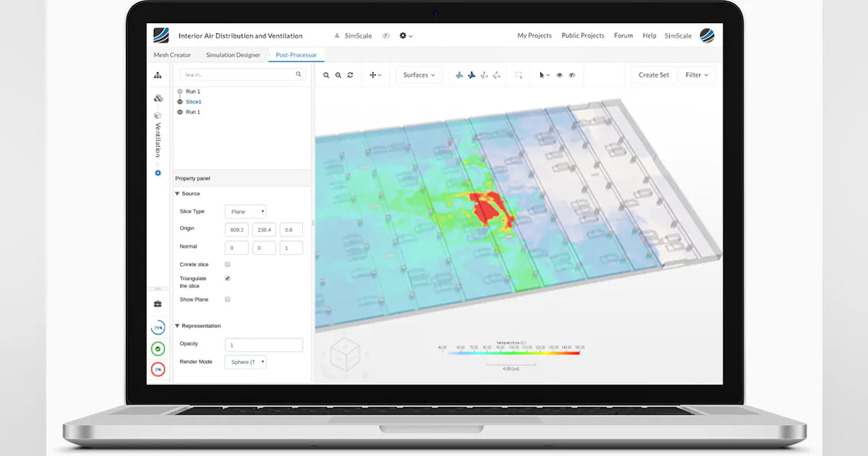Image resolution: width=868 pixels, height=456 pixels.
Task: Click the dark solid view orientation icon
Action: click(472, 75)
